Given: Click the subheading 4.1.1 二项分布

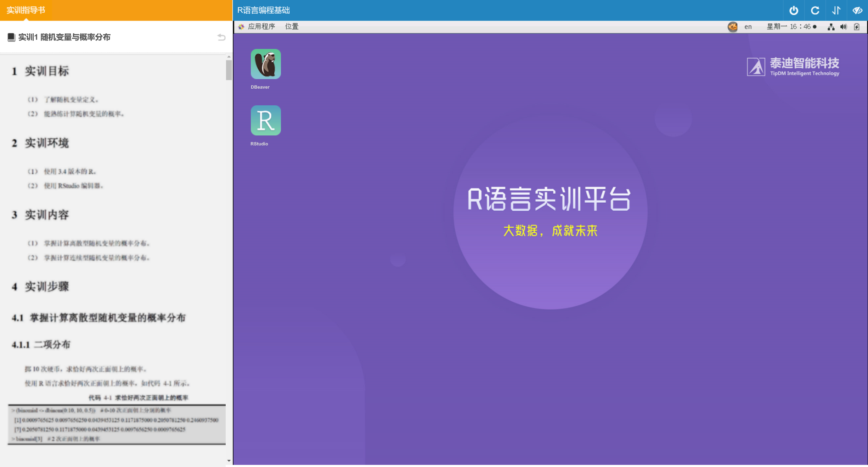Looking at the screenshot, I should coord(41,344).
